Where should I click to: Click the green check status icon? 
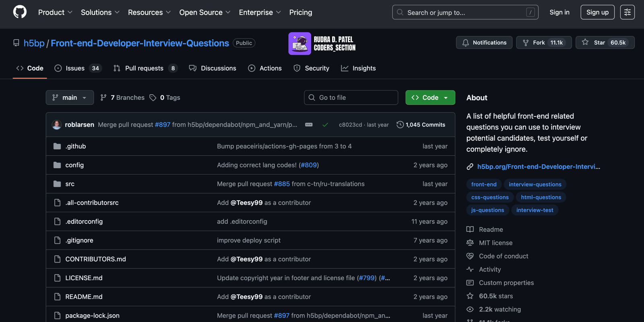(x=325, y=125)
